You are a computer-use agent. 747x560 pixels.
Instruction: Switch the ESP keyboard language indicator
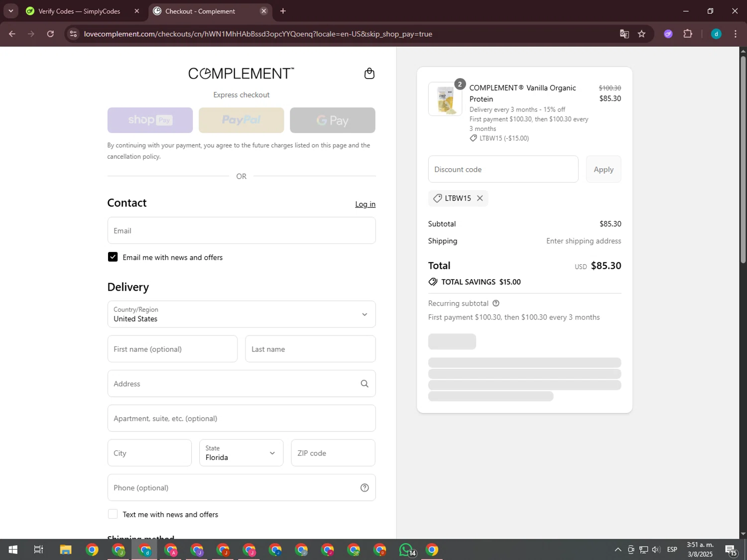click(x=672, y=550)
